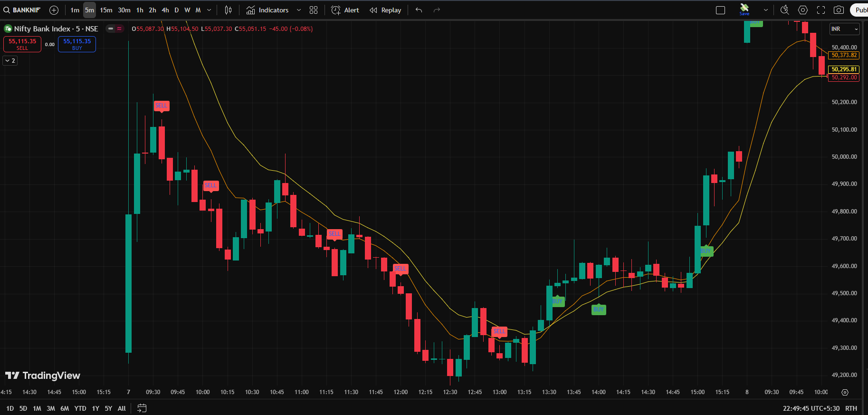Viewport: 868px width, 415px height.
Task: Click the compare or add symbol plus icon
Action: pyautogui.click(x=54, y=10)
